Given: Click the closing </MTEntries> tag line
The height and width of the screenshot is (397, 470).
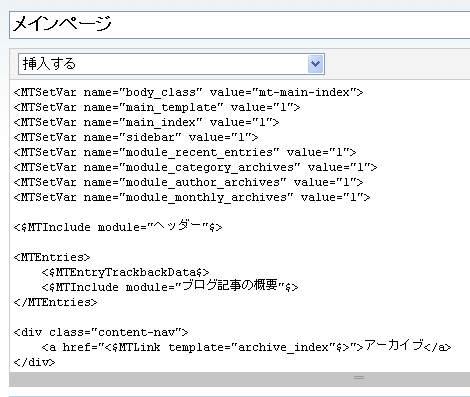Looking at the screenshot, I should 55,302.
